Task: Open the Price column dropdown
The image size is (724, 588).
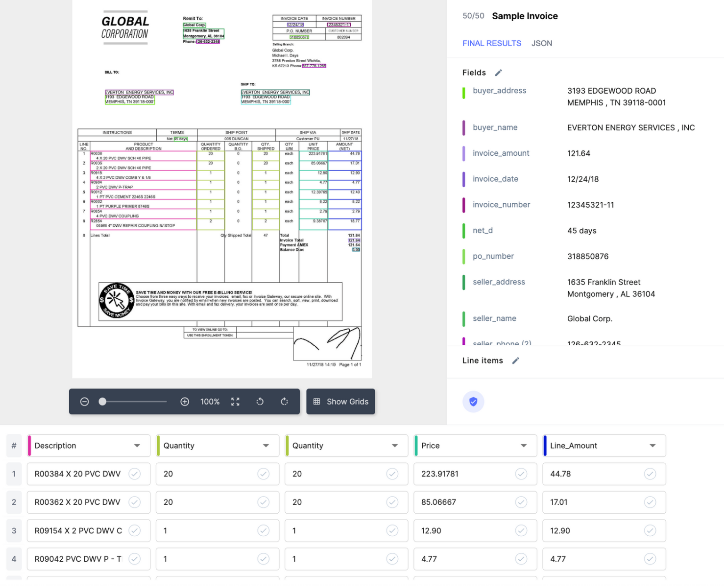Action: click(x=523, y=445)
